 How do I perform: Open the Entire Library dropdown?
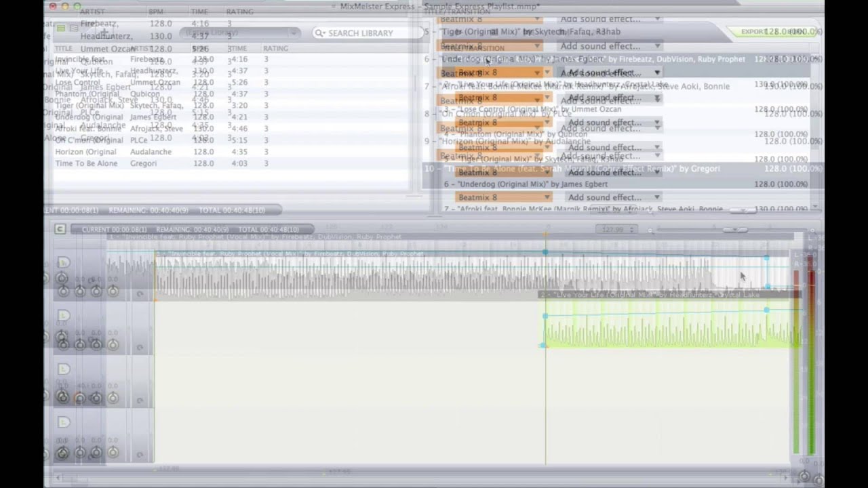(x=239, y=33)
